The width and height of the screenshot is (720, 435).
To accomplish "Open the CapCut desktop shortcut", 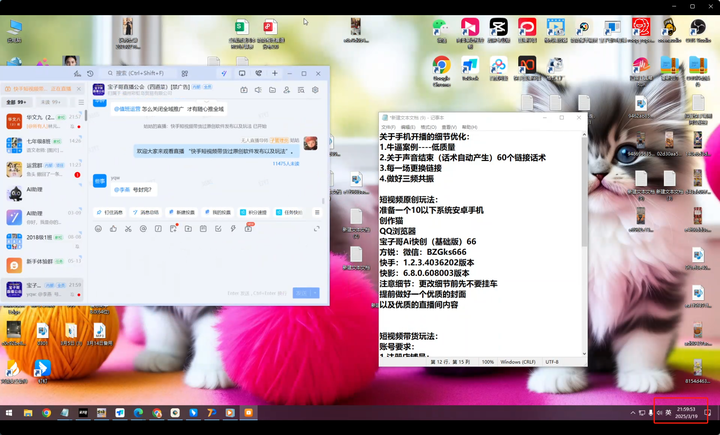I will point(498,29).
